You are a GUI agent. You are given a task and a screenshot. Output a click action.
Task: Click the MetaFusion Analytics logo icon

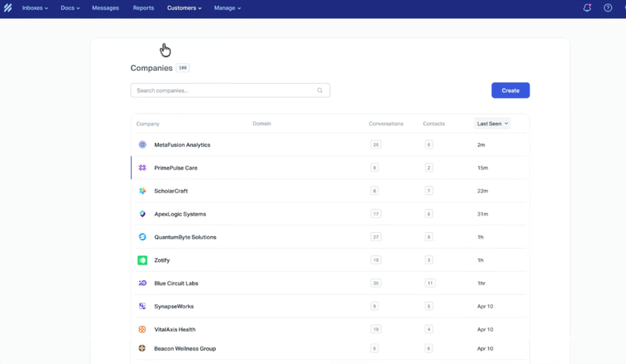142,144
